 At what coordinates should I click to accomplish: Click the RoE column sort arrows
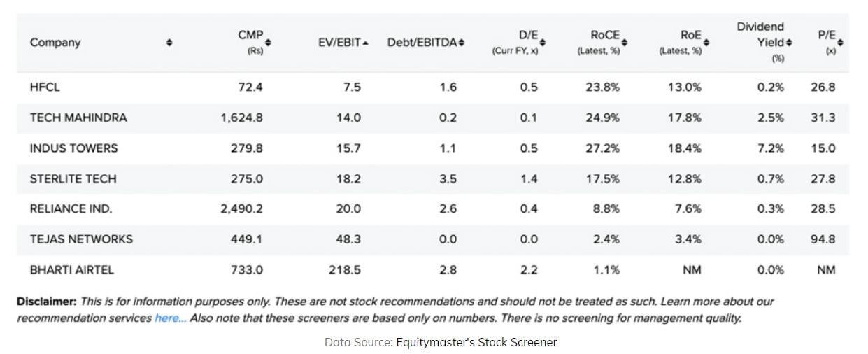706,43
